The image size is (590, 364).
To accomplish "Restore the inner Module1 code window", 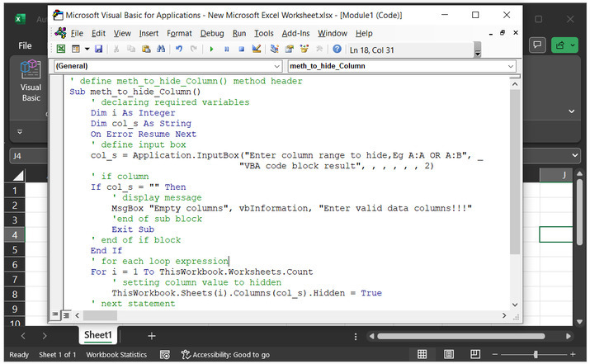I will (x=503, y=33).
